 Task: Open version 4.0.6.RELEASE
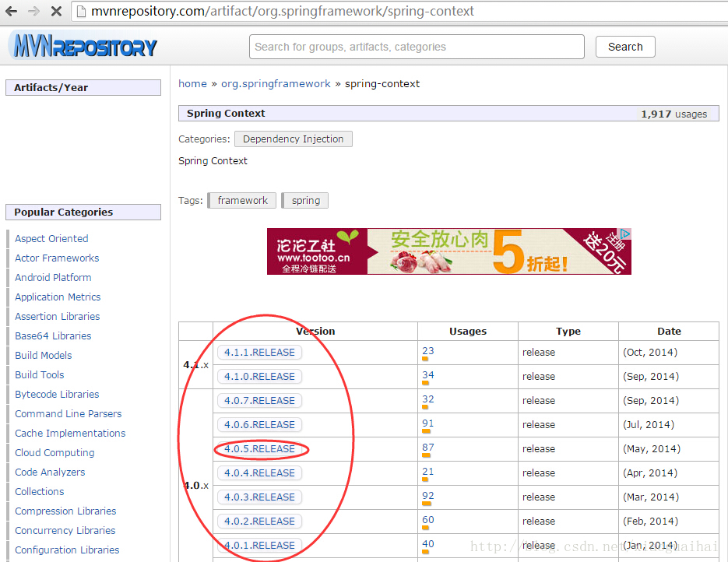tap(259, 425)
